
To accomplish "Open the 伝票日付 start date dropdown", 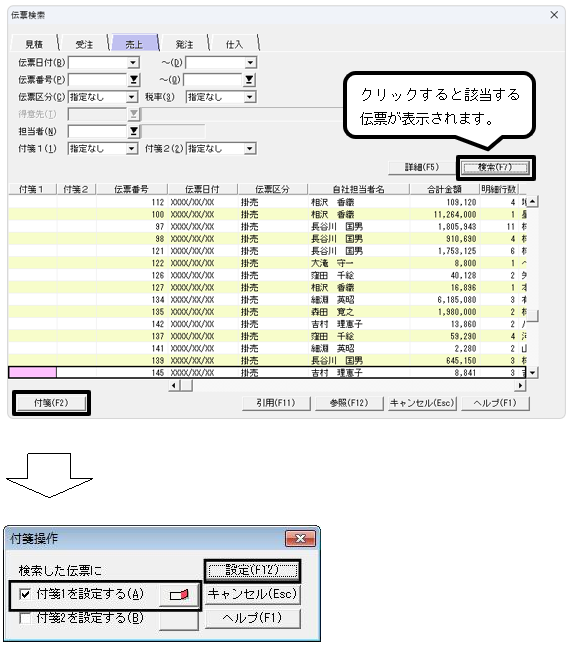I will 133,63.
